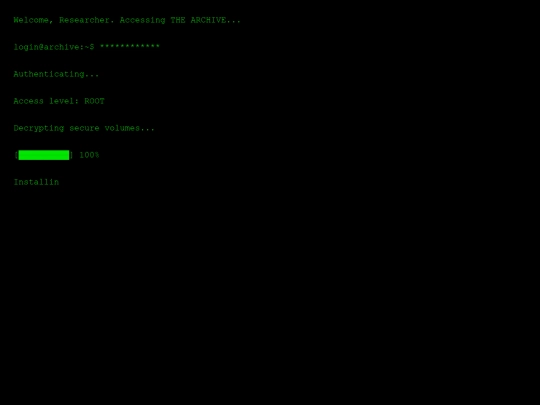The width and height of the screenshot is (540, 405).
Task: Click "THE ARCHIVE..." text
Action: pos(206,20)
